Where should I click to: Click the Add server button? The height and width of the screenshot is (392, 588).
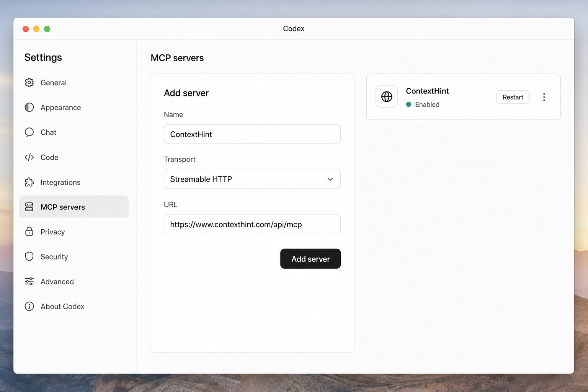(x=310, y=259)
